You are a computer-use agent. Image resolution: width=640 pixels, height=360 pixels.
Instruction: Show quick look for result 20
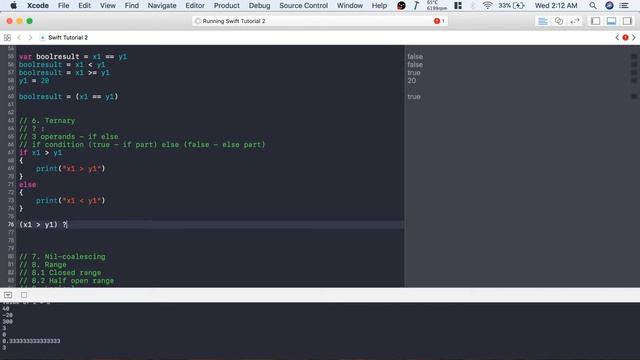tap(633, 81)
